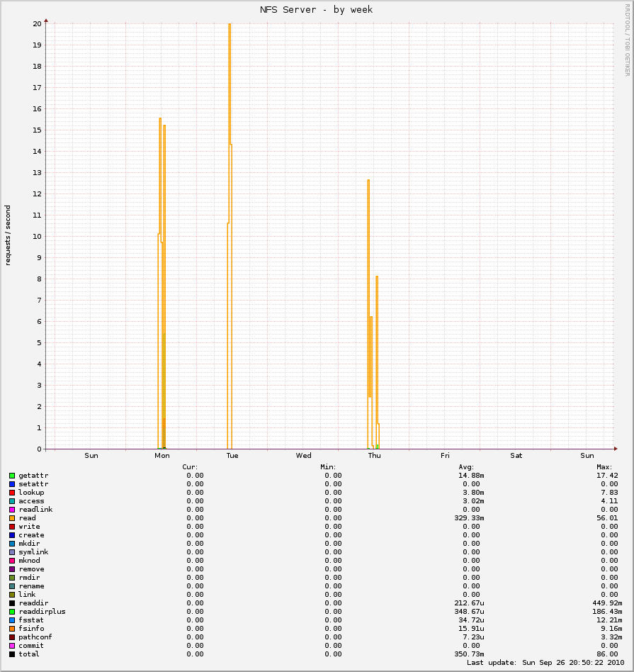The height and width of the screenshot is (672, 634).
Task: Click the 'Min:' column header
Action: point(328,467)
